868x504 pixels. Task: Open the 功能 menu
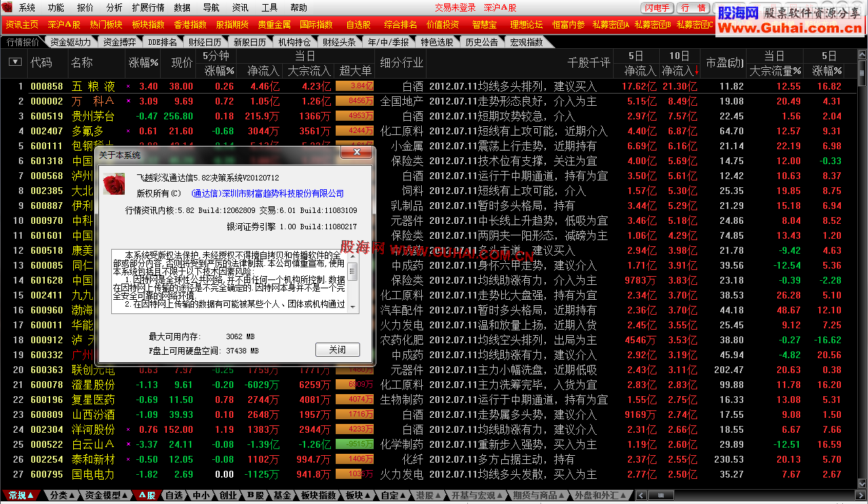pyautogui.click(x=56, y=8)
